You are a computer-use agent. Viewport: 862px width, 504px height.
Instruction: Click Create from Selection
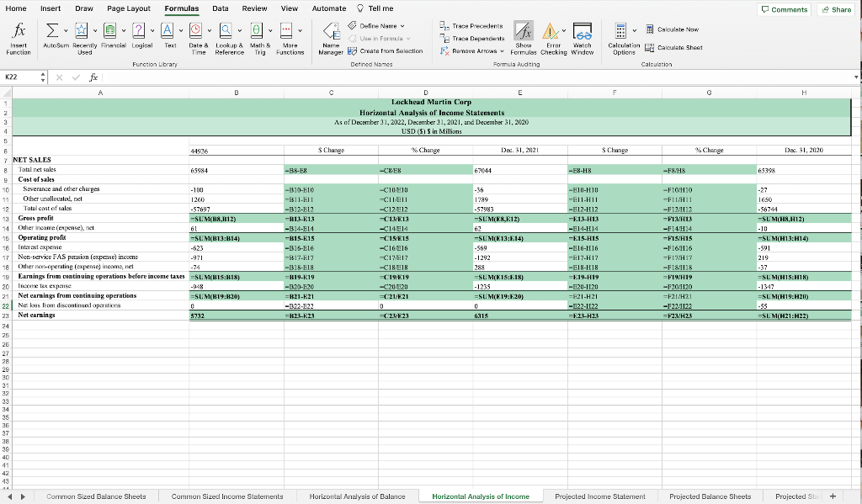(x=390, y=50)
